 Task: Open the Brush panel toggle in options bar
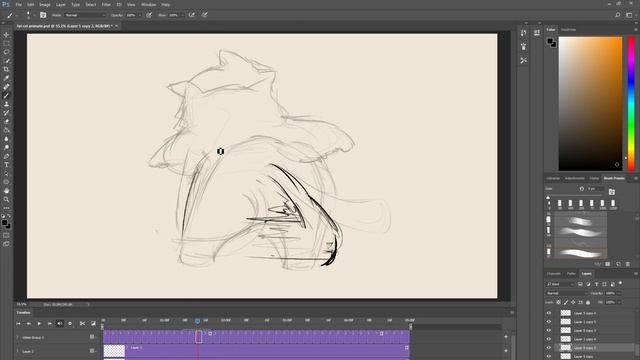pos(43,15)
